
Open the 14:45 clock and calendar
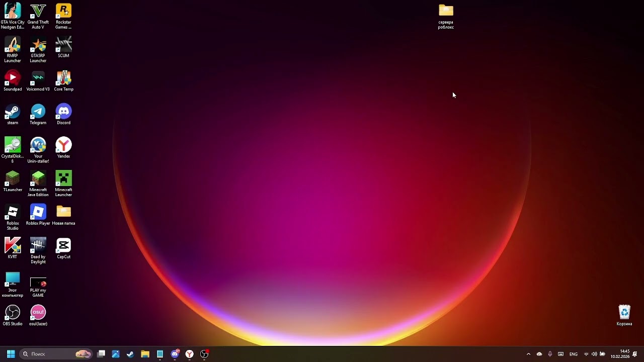pyautogui.click(x=620, y=354)
